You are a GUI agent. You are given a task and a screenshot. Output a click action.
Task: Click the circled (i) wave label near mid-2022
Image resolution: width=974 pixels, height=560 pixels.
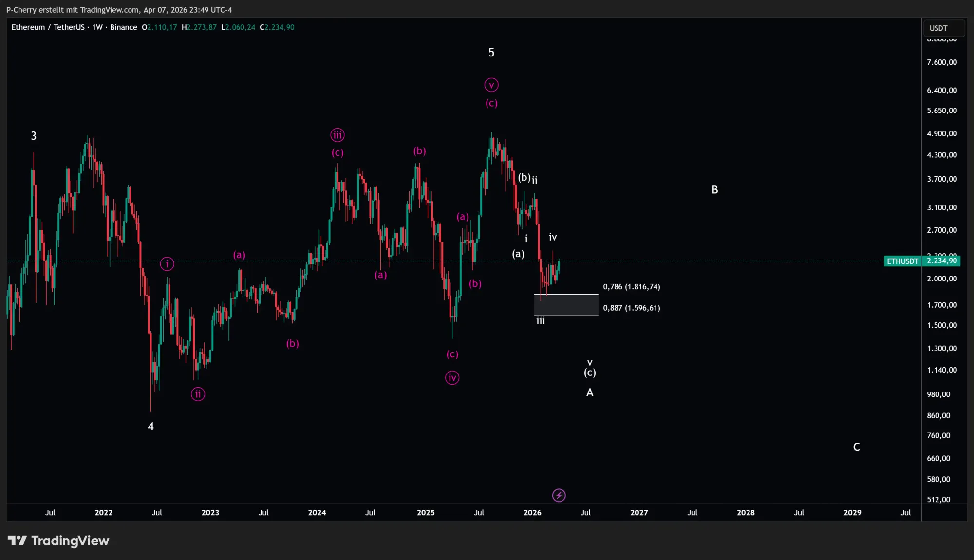pyautogui.click(x=167, y=264)
